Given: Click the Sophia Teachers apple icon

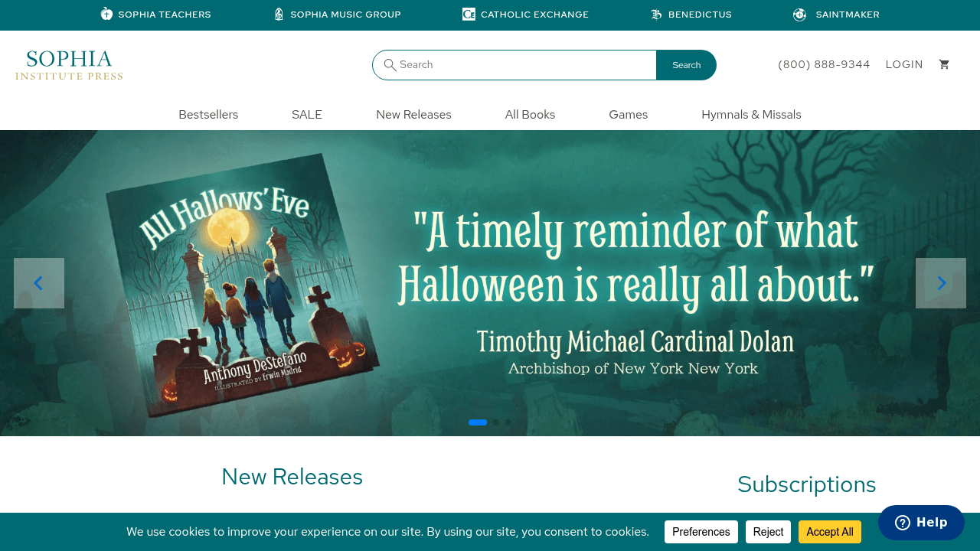Looking at the screenshot, I should (106, 15).
